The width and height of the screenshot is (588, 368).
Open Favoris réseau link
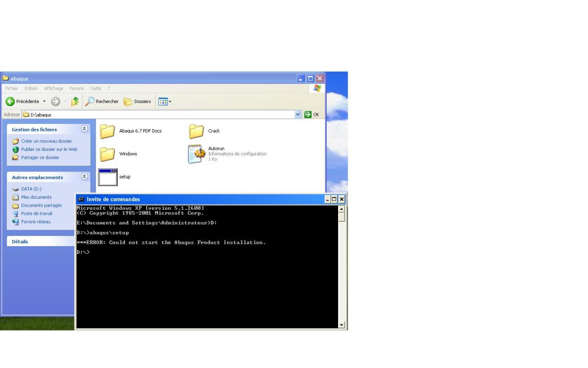tap(36, 222)
